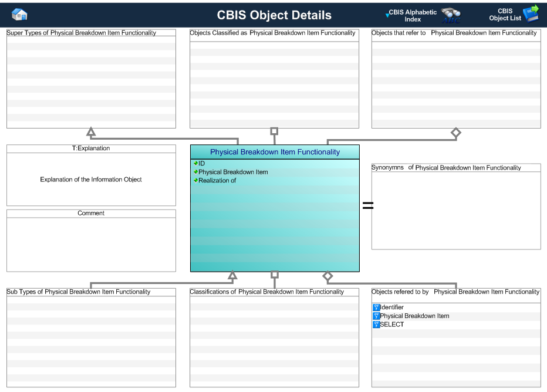
Task: Select the Physical Breakdown Item attribute
Action: coord(233,172)
